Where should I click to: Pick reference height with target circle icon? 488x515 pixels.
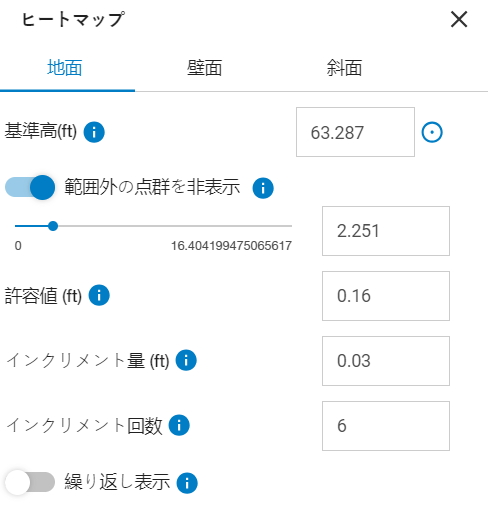point(432,132)
